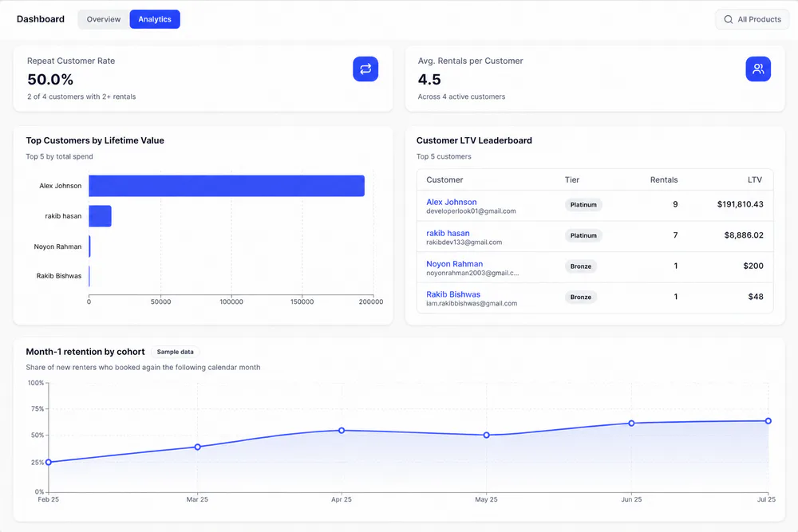Screen dimensions: 798x532
Task: Click rakib hasan's rentals count 7
Action: 675,235
